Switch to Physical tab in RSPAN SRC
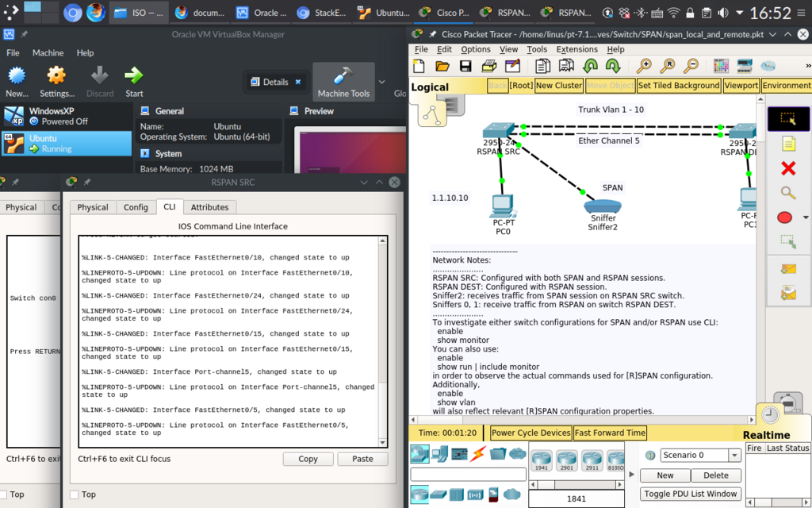Image resolution: width=812 pixels, height=508 pixels. [x=93, y=207]
